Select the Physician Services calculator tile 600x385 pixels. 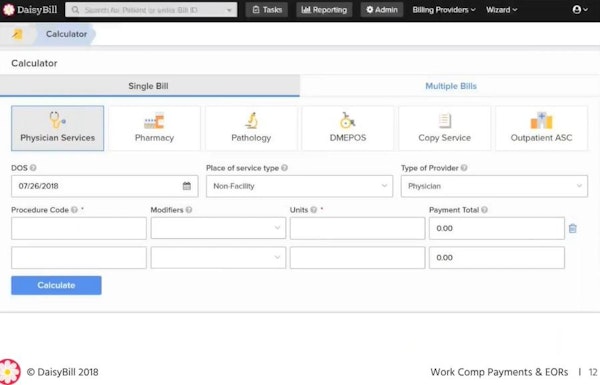57,128
